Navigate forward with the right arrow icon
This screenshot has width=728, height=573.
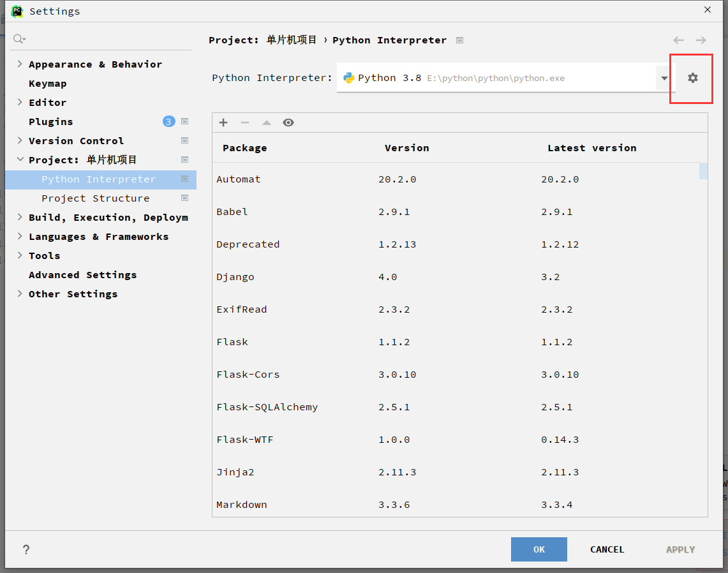click(x=701, y=40)
